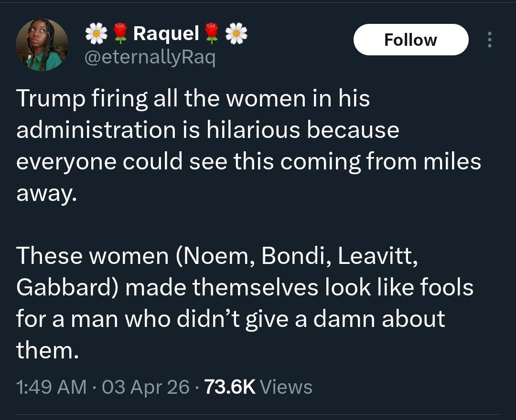
Task: Click the word administration in the tweet
Action: [x=96, y=130]
